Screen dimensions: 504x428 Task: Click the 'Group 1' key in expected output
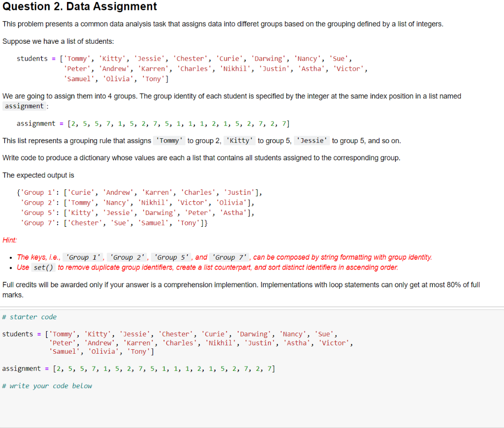pos(37,192)
